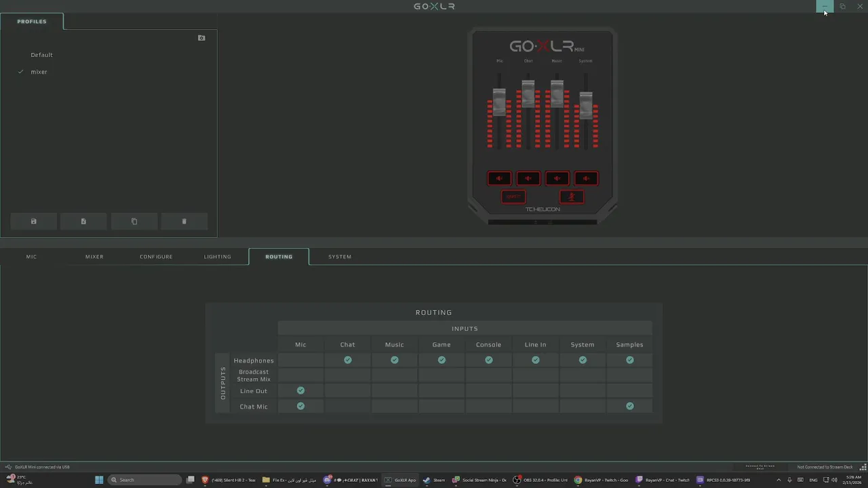Click the Music fader on the device
This screenshot has width=868, height=488.
[557, 94]
